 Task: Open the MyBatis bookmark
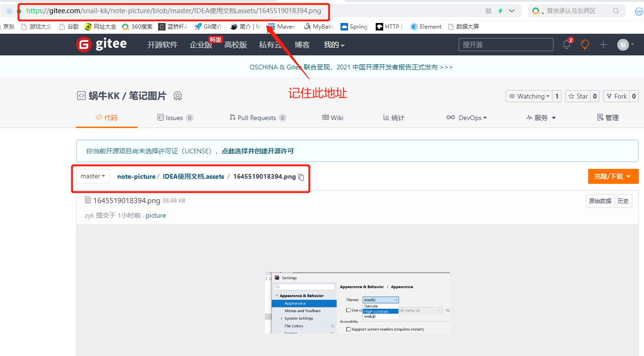pyautogui.click(x=319, y=27)
